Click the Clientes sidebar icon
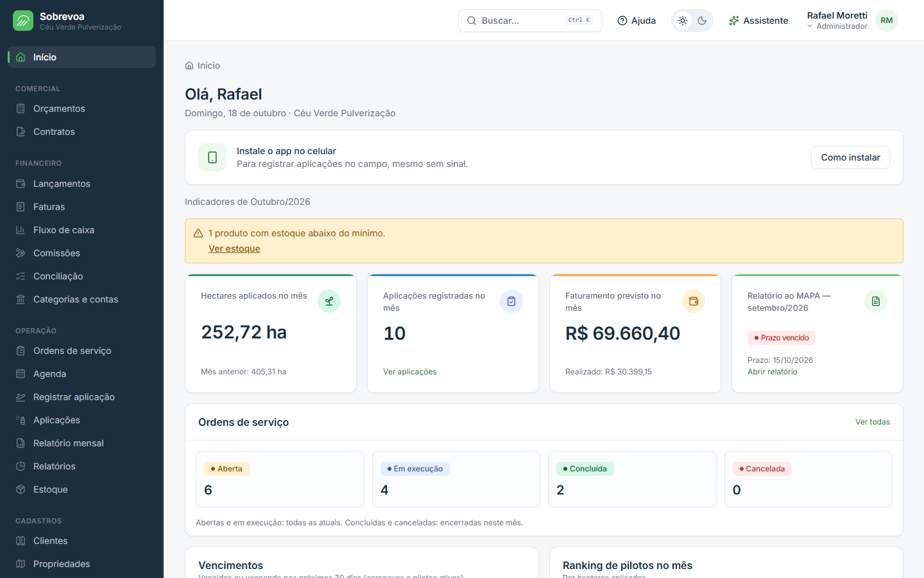This screenshot has height=578, width=924. coord(21,541)
